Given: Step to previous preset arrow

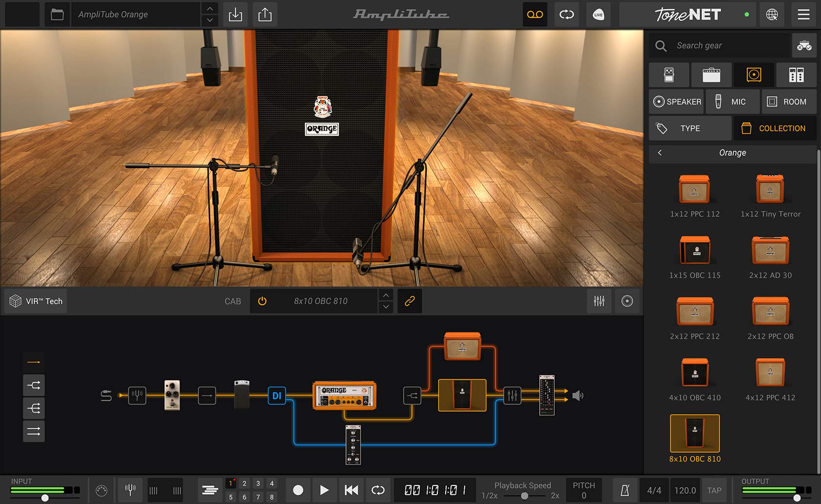Looking at the screenshot, I should tap(210, 9).
